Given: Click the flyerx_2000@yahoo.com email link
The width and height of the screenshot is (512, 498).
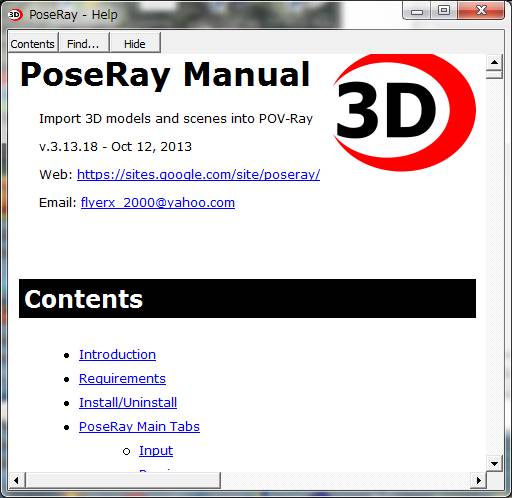Looking at the screenshot, I should pyautogui.click(x=158, y=202).
